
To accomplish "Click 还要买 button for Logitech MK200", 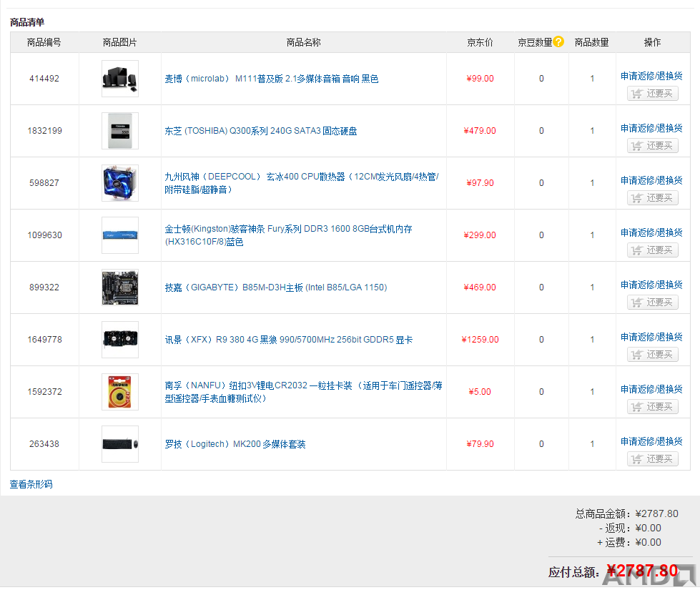I will [x=653, y=460].
